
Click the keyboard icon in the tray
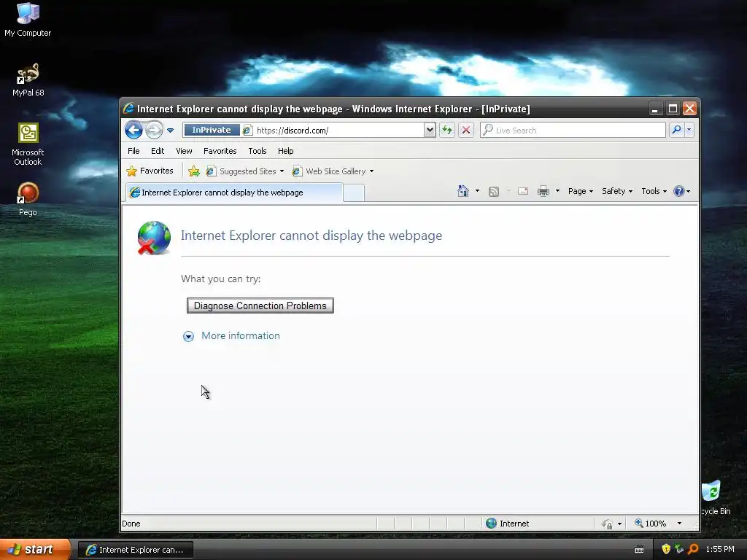[x=639, y=550]
